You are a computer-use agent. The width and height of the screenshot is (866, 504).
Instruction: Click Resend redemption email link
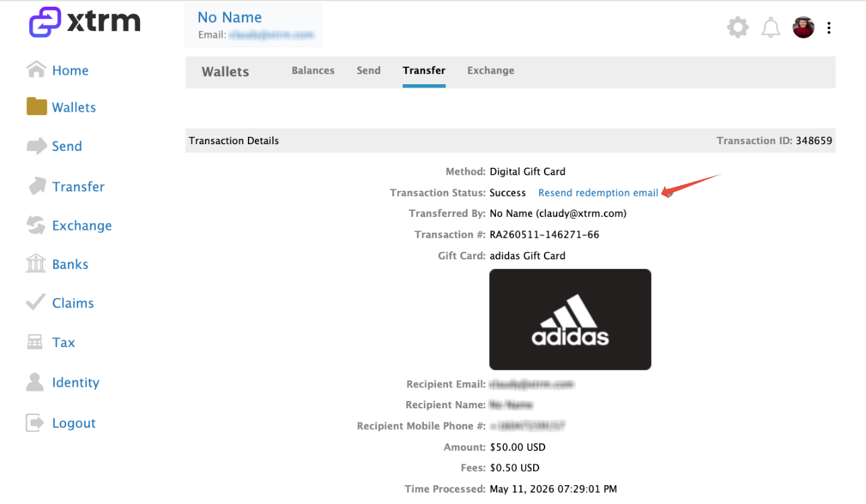tap(598, 193)
